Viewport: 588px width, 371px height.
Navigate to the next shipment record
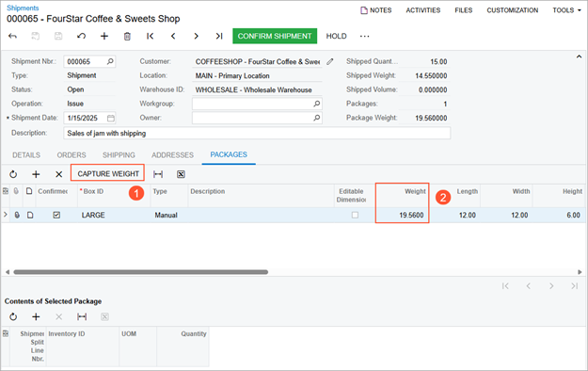coord(196,36)
